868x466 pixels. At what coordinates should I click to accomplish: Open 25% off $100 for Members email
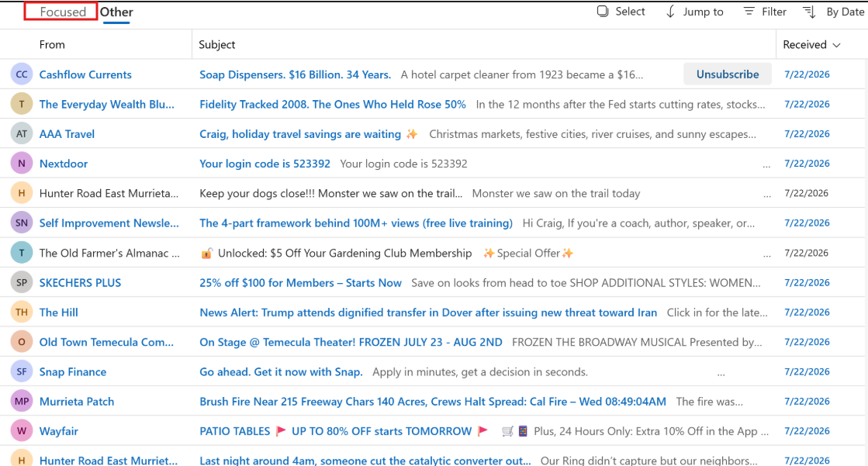click(301, 283)
